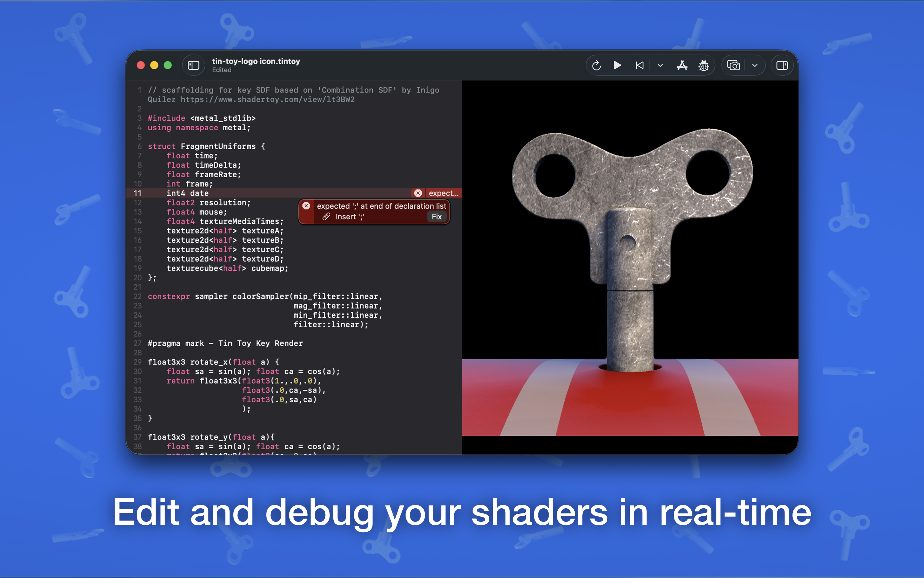Click 'float3x3 rotate_x(float a) {' line
Viewport: 924px width, 578px height.
pos(213,362)
